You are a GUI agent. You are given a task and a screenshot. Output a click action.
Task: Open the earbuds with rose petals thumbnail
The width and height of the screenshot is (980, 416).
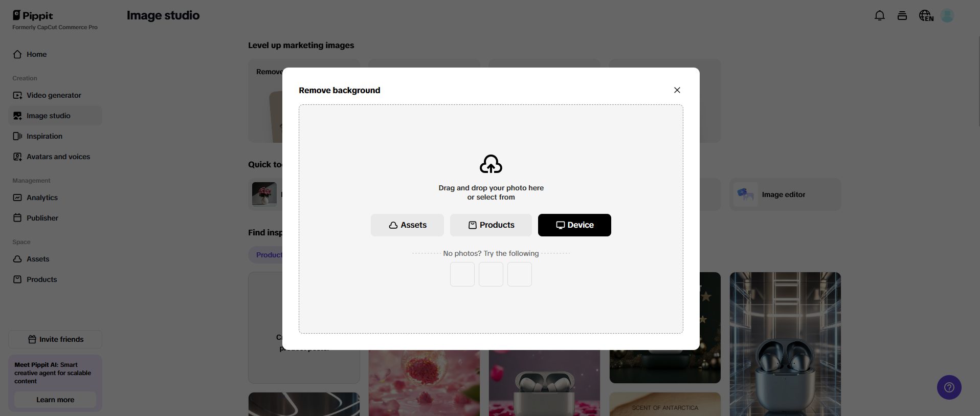(544, 383)
